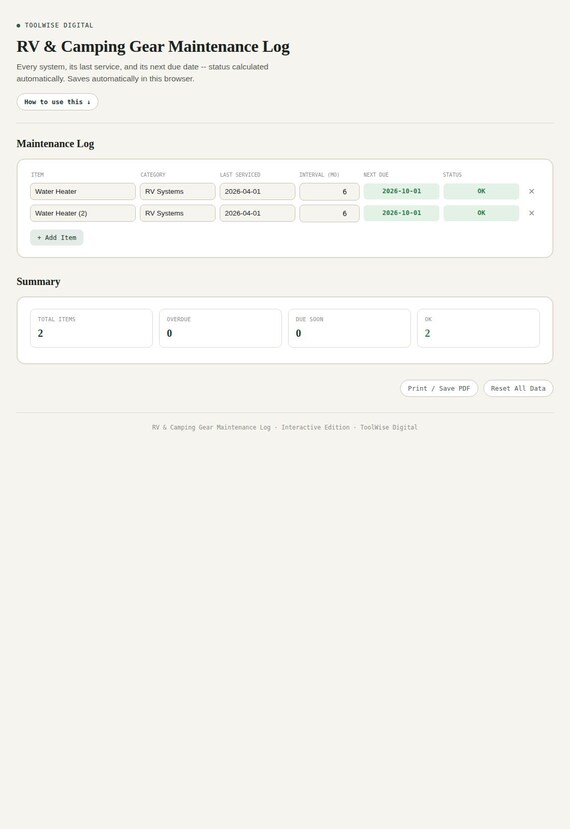Click the Total Items summary card
Screen dimensions: 570x829
(x=91, y=328)
